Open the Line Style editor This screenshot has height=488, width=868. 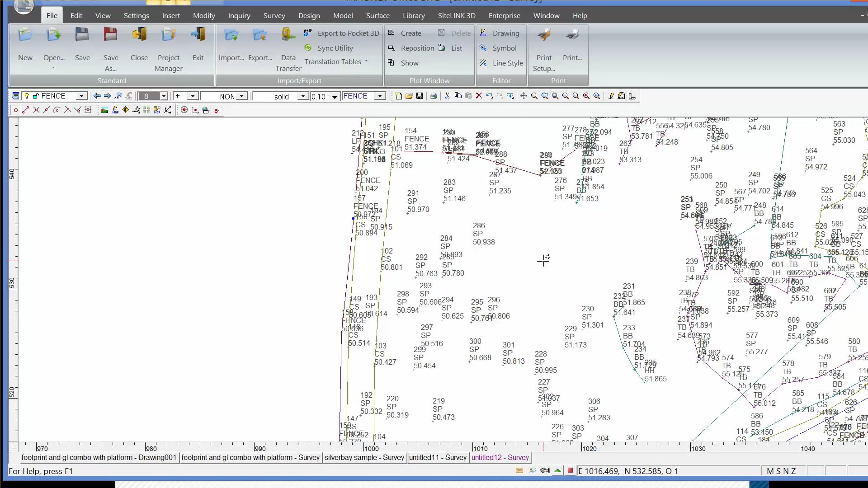coord(483,63)
